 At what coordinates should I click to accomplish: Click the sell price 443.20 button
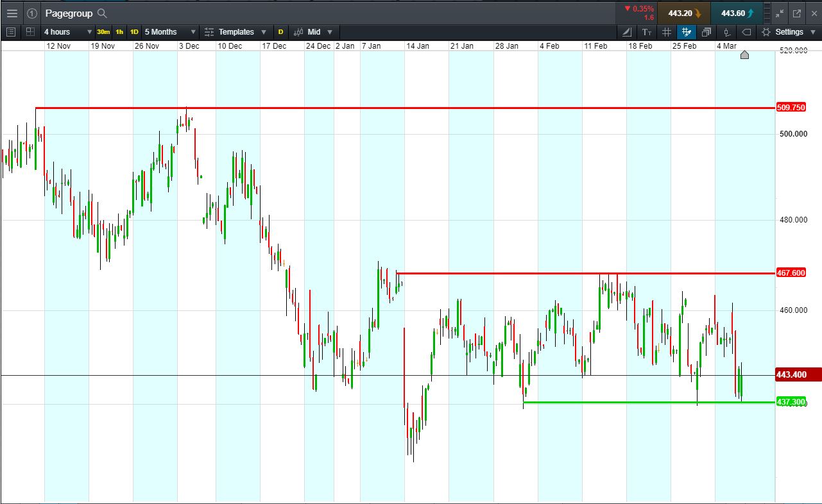tap(685, 13)
